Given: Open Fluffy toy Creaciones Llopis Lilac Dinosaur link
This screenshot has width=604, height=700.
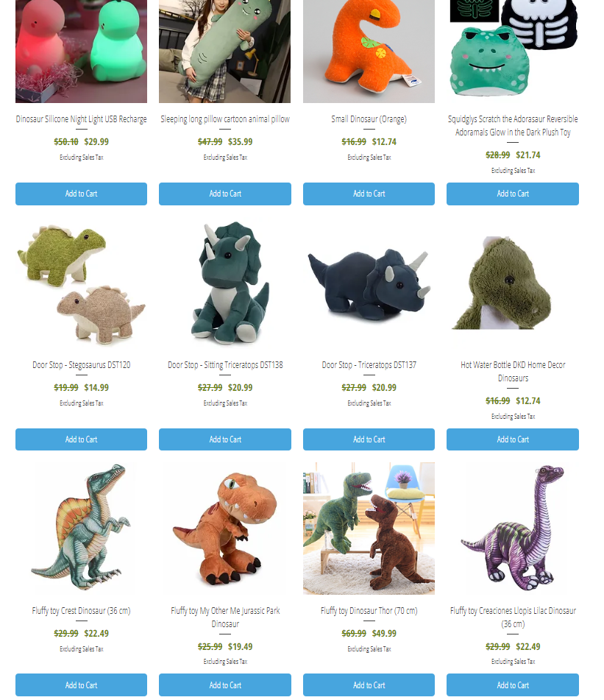Looking at the screenshot, I should click(x=513, y=617).
